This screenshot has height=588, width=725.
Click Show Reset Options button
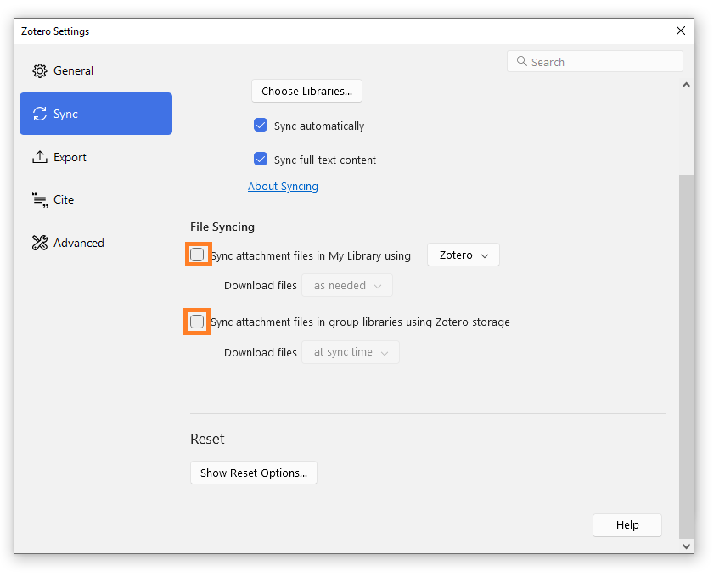253,473
